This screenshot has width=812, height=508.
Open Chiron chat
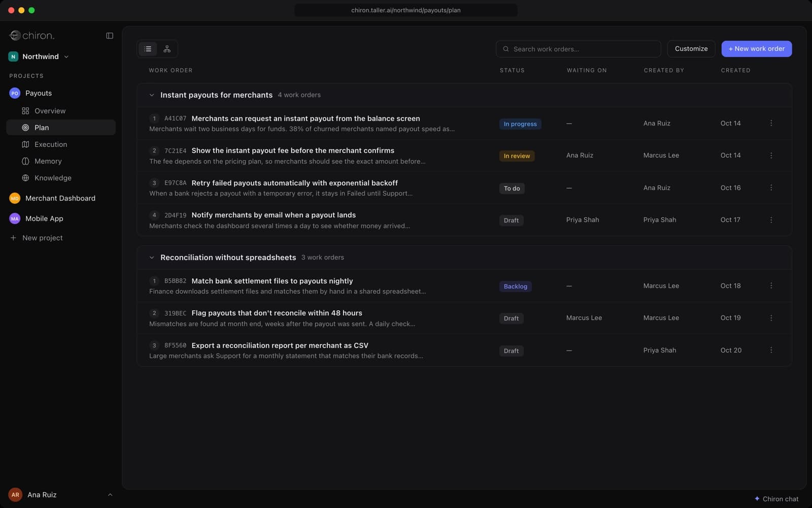click(x=776, y=499)
